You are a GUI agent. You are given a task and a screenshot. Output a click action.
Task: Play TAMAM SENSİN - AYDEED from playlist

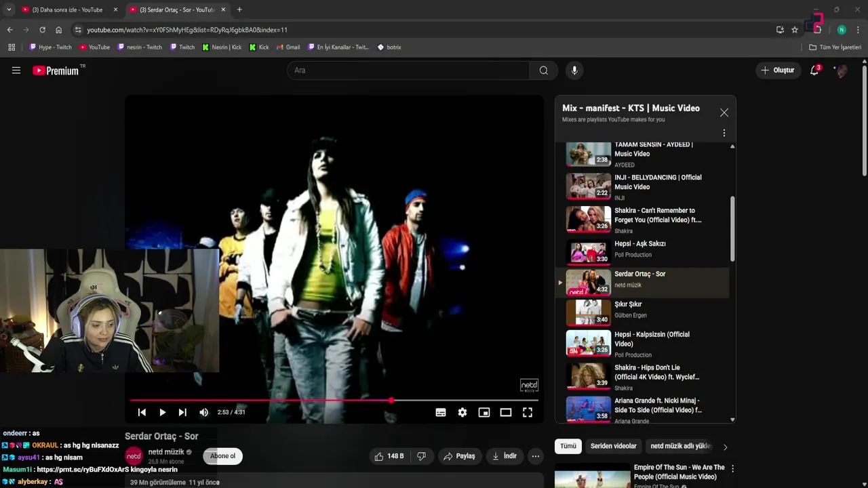click(643, 155)
